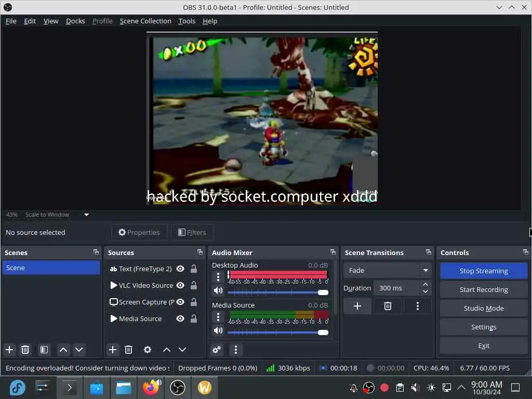532x399 pixels.
Task: Move source up in Sources dock
Action: (x=167, y=350)
